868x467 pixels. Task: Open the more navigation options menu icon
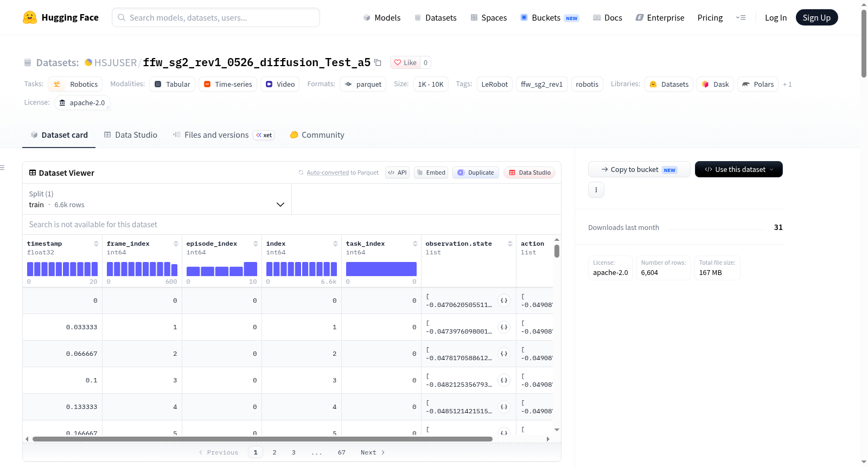(x=741, y=17)
